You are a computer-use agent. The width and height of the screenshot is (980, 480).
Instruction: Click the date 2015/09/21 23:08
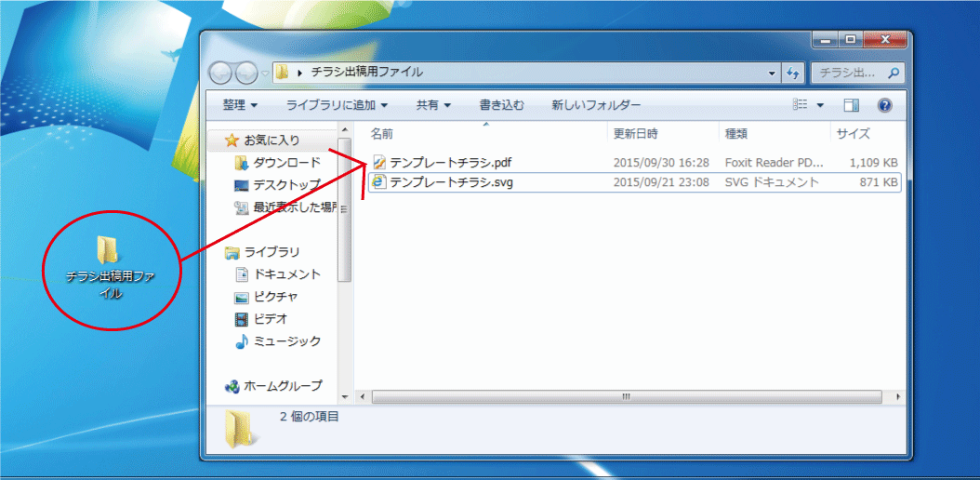point(661,182)
